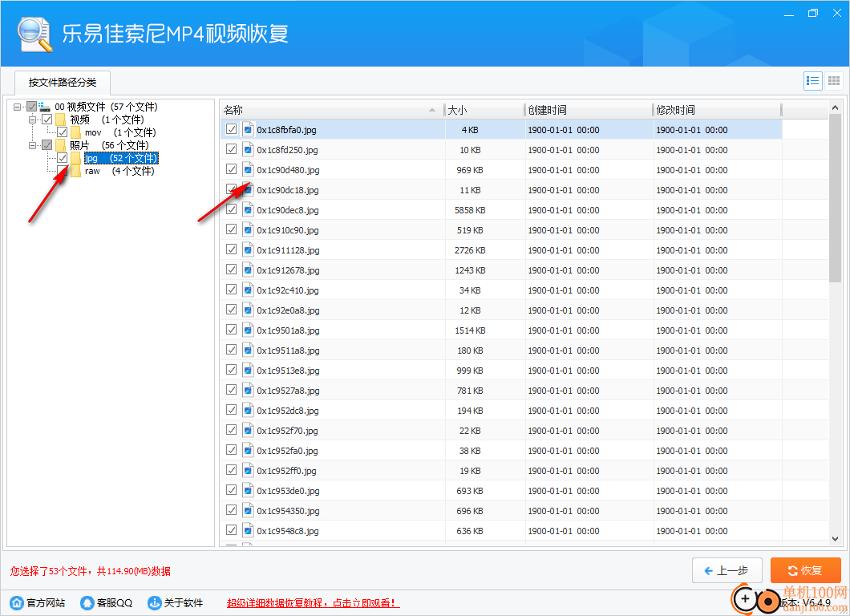Toggle checkbox for 00 视频文件 root
The image size is (850, 616).
(x=32, y=107)
